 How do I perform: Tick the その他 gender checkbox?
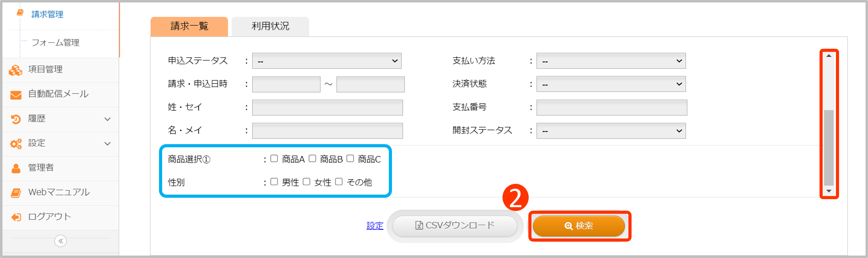pyautogui.click(x=339, y=181)
